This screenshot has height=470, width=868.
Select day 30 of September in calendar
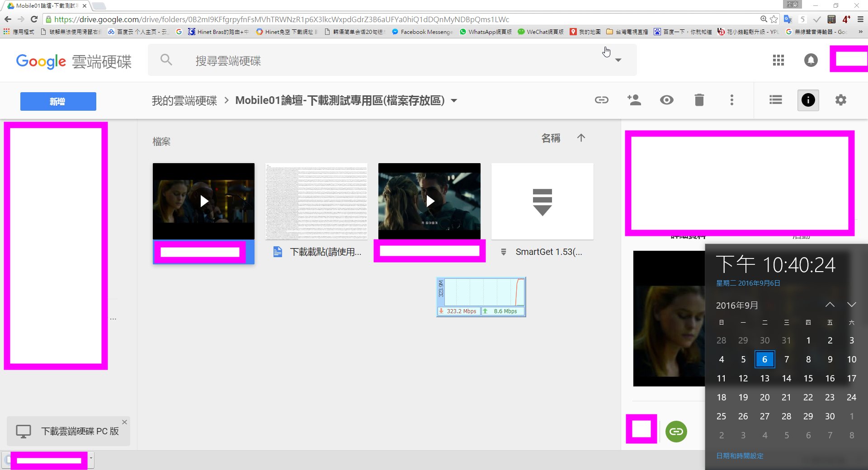(x=830, y=416)
